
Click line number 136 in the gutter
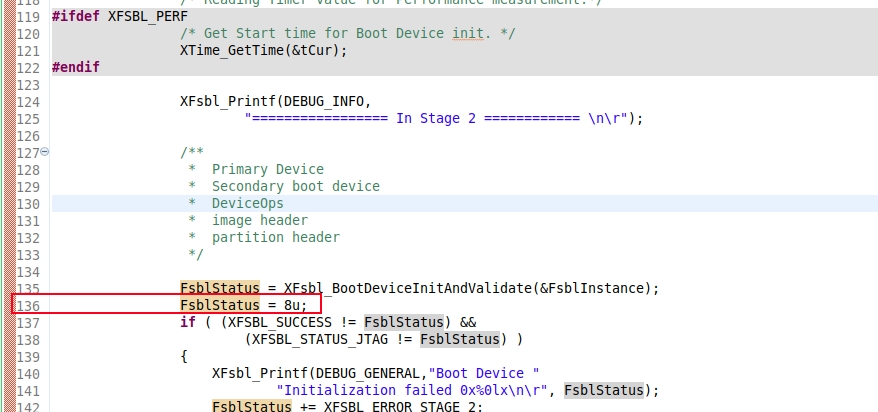(x=27, y=305)
